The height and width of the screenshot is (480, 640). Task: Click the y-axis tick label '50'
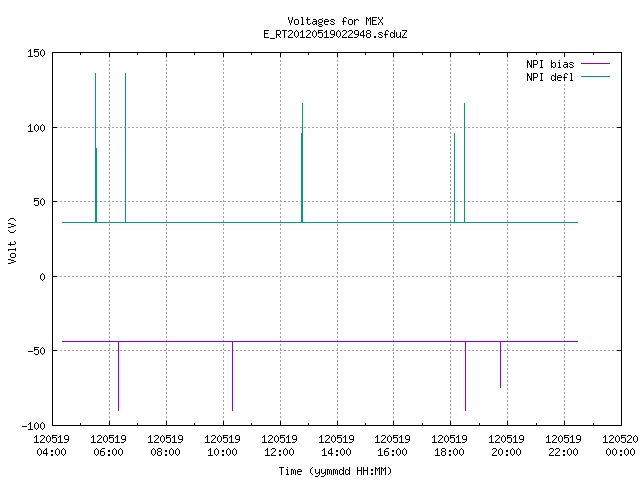click(39, 202)
